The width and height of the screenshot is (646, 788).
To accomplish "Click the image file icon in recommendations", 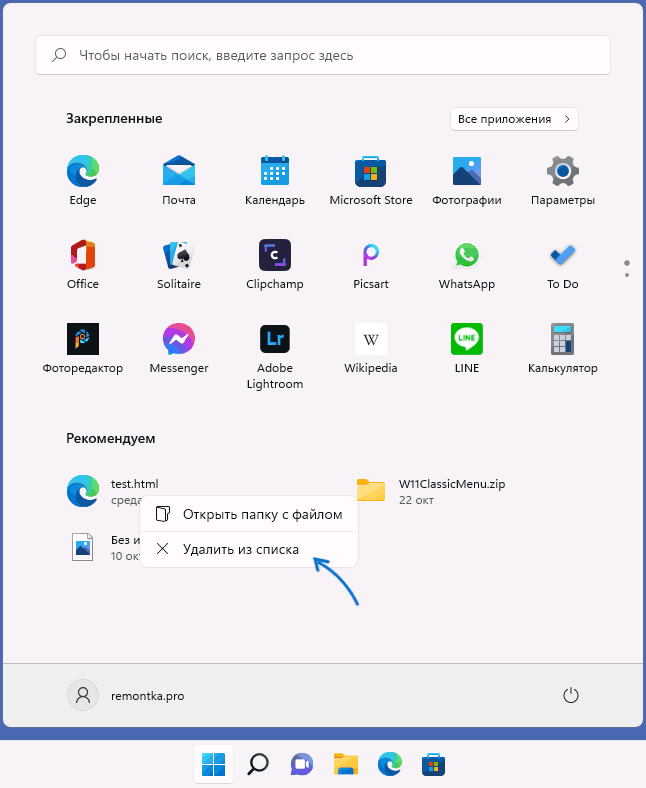I will 82,547.
